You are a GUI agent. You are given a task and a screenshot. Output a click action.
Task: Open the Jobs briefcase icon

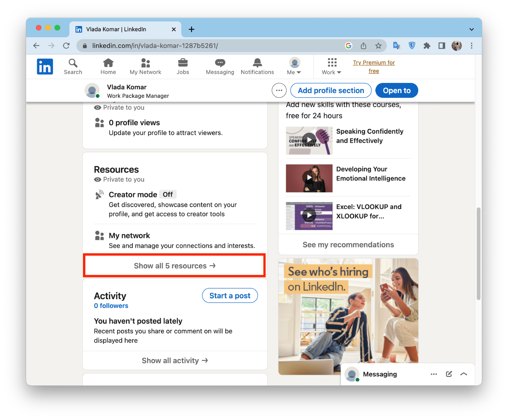pos(183,63)
